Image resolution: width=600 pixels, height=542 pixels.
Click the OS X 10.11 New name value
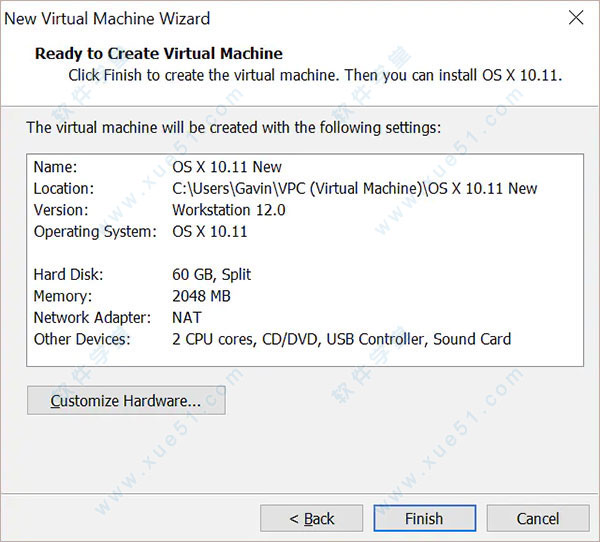tap(227, 167)
